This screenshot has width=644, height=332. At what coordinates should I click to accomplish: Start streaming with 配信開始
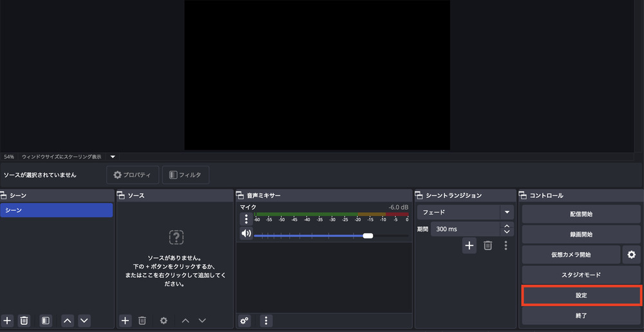(581, 214)
